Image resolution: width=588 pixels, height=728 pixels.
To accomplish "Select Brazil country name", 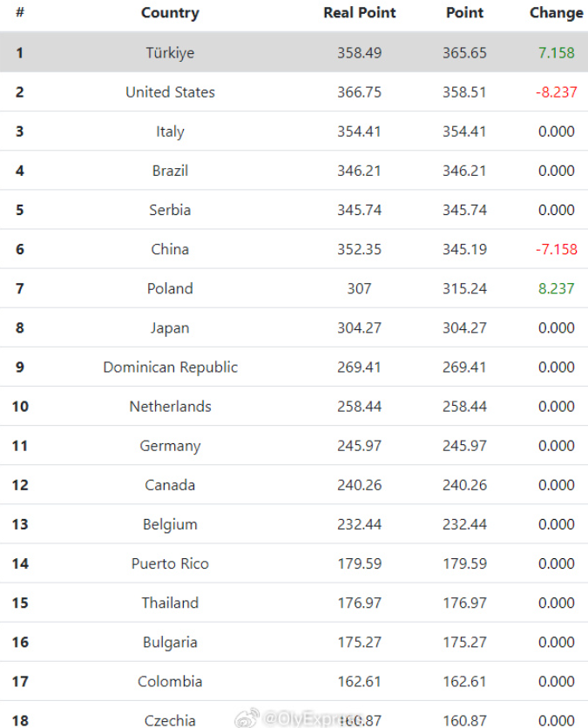I will (x=170, y=171).
